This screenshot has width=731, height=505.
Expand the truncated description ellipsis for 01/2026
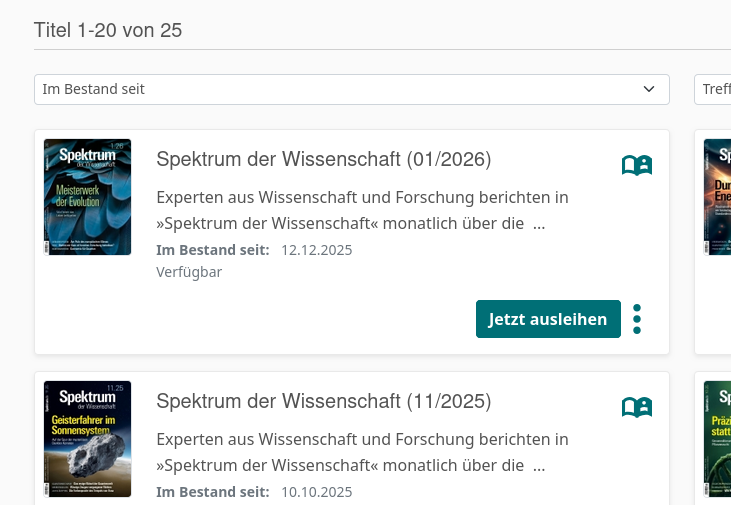pos(539,224)
